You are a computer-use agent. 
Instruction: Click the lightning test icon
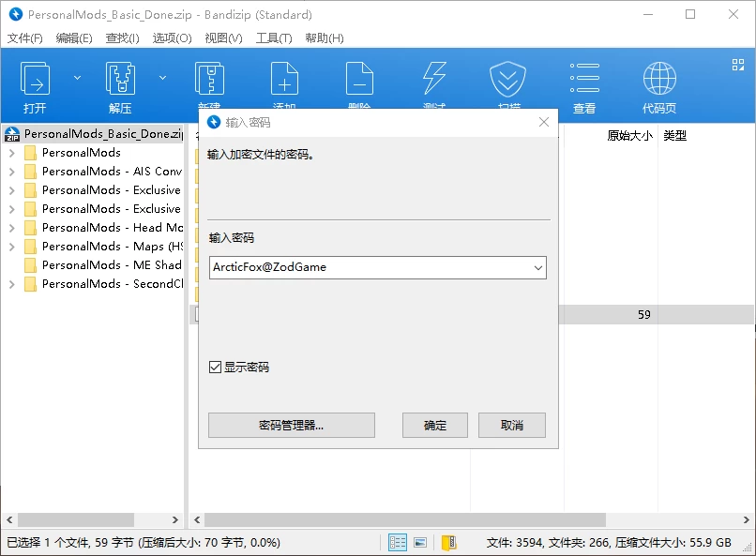(x=434, y=78)
